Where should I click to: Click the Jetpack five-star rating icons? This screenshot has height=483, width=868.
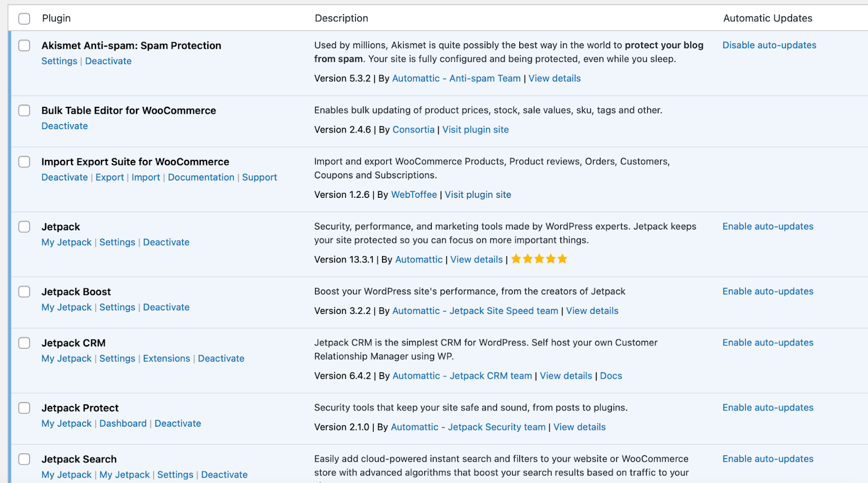(539, 259)
